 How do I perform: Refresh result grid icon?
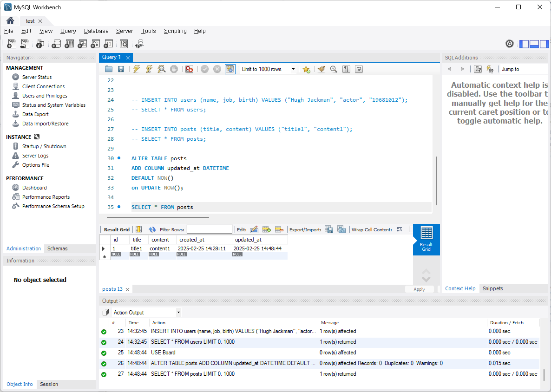pyautogui.click(x=152, y=229)
